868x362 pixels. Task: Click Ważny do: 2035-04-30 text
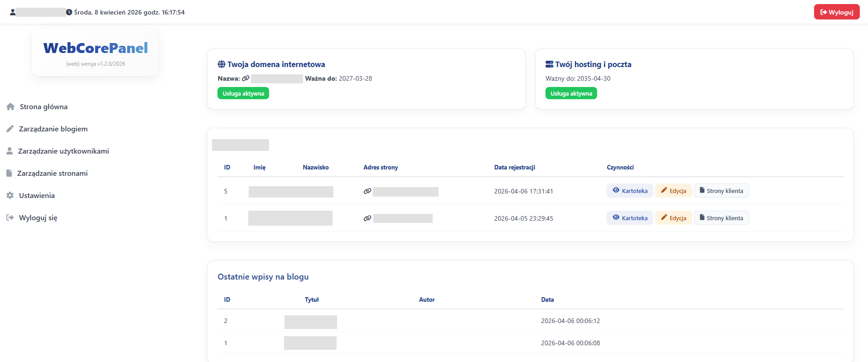click(x=578, y=78)
